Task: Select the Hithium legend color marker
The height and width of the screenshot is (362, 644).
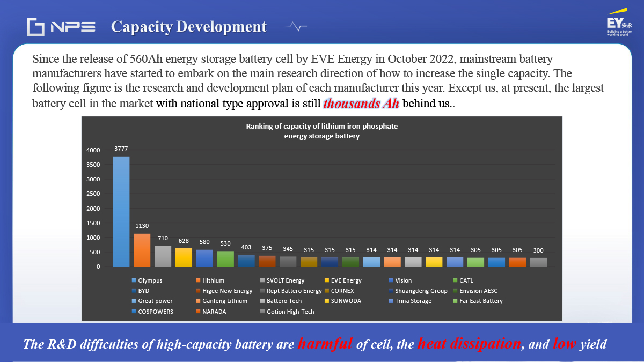Action: (x=198, y=280)
